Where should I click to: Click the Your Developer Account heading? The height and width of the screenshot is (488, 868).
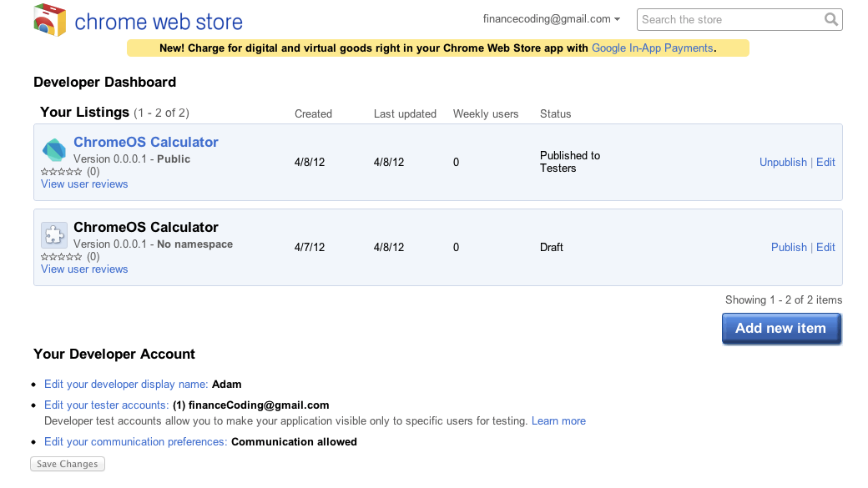tap(114, 354)
